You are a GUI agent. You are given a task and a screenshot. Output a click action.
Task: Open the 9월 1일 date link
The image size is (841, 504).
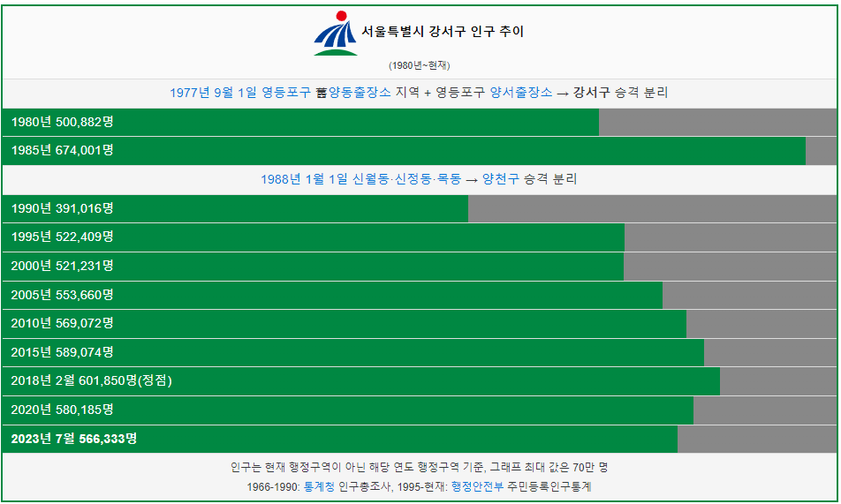[236, 92]
